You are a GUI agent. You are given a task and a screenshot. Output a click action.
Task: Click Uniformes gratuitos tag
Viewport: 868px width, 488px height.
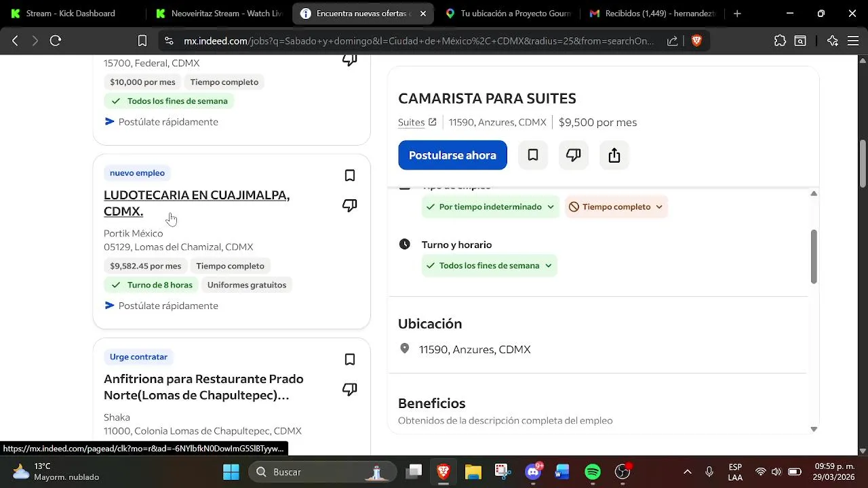pyautogui.click(x=247, y=285)
